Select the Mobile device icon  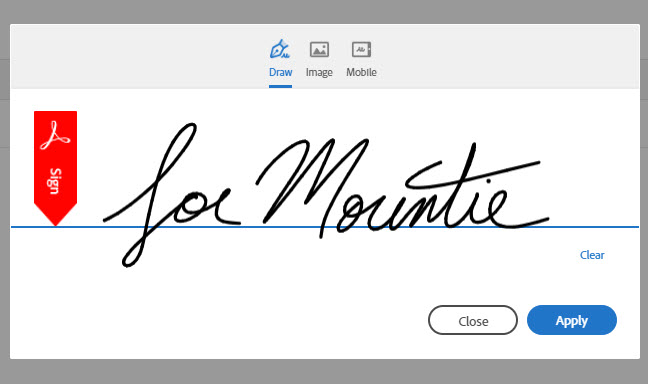tap(362, 50)
